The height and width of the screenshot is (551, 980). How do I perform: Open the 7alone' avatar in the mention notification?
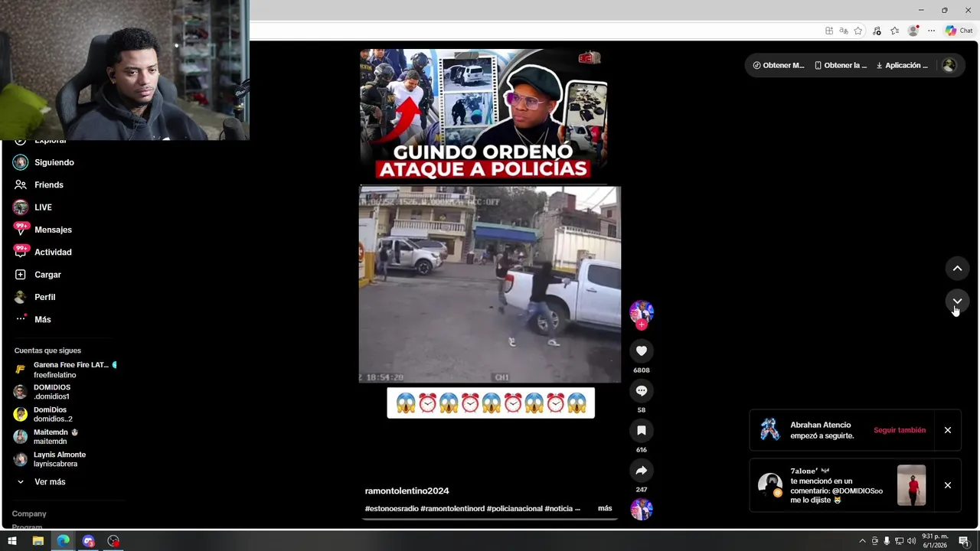[769, 484]
